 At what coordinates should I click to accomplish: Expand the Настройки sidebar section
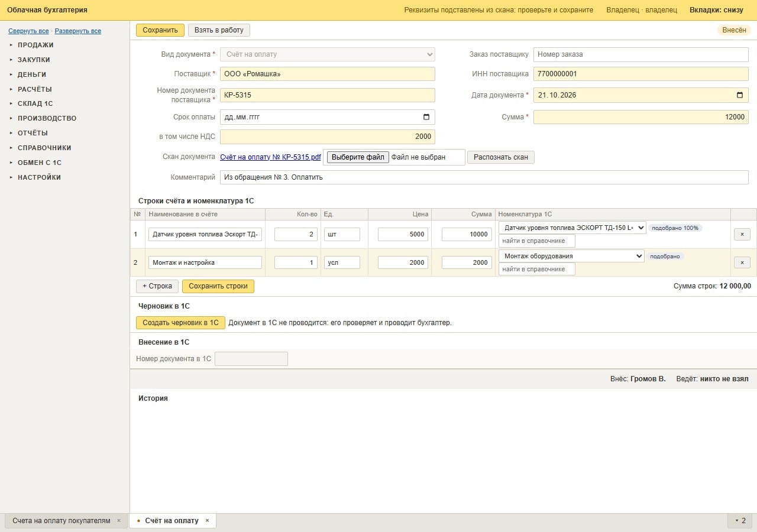[39, 177]
